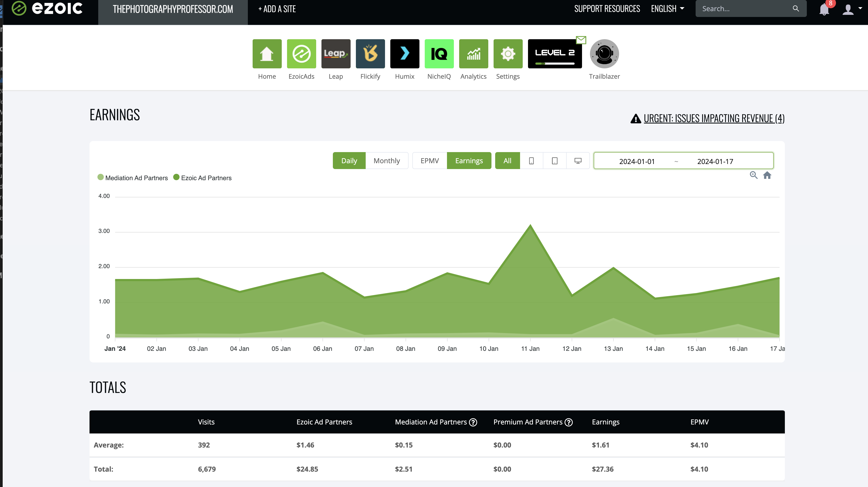Image resolution: width=868 pixels, height=487 pixels.
Task: Click the Visits column header
Action: click(x=206, y=422)
